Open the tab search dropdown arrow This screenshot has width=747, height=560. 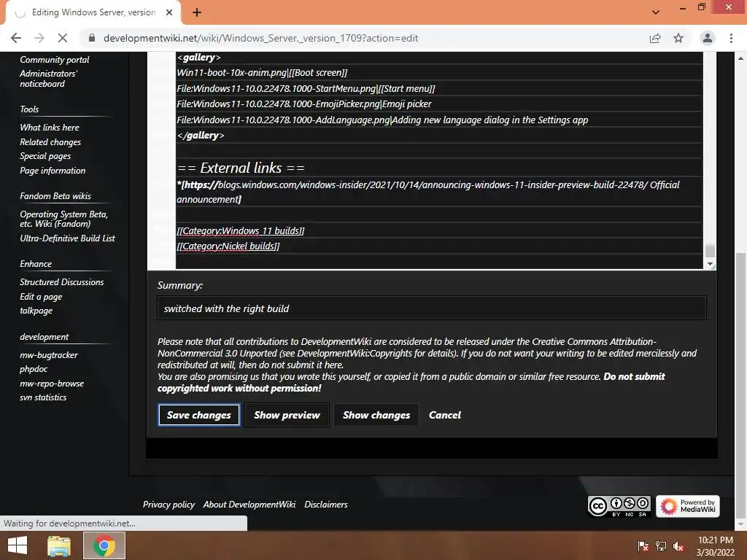[656, 12]
